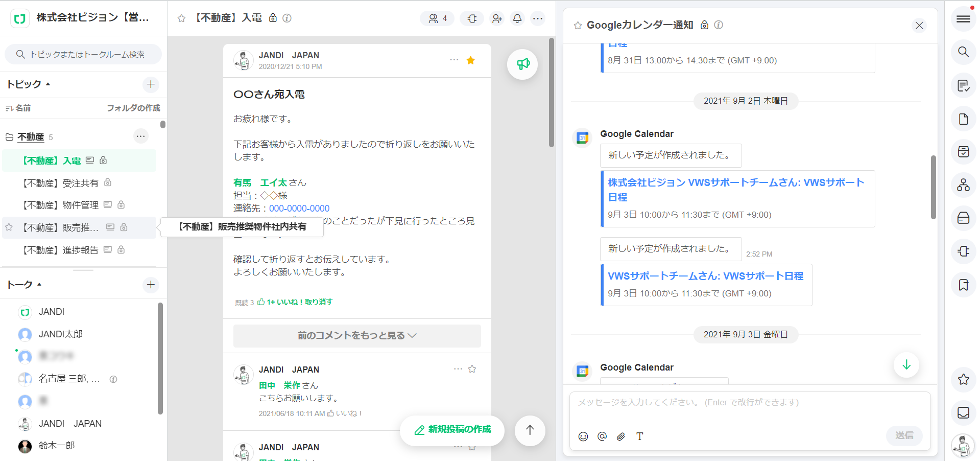Add a new topic with plus icon
Screen dimensions: 980x461
coord(151,84)
